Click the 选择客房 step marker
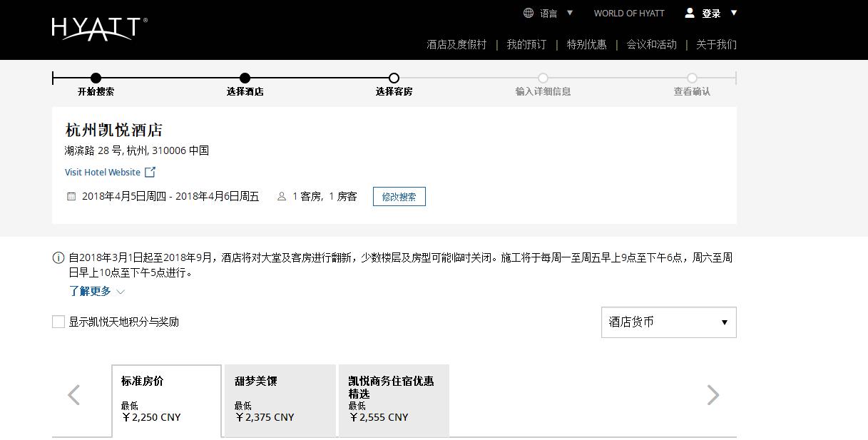Screen dimensions: 868x440 point(394,78)
